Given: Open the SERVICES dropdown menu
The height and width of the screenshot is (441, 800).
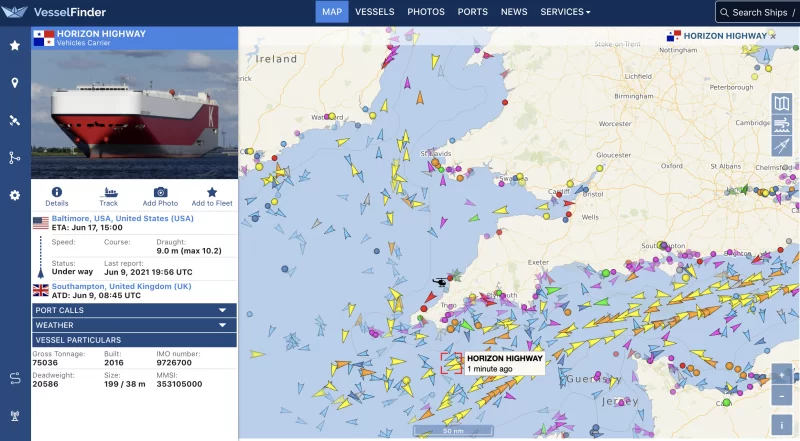Looking at the screenshot, I should click(565, 12).
